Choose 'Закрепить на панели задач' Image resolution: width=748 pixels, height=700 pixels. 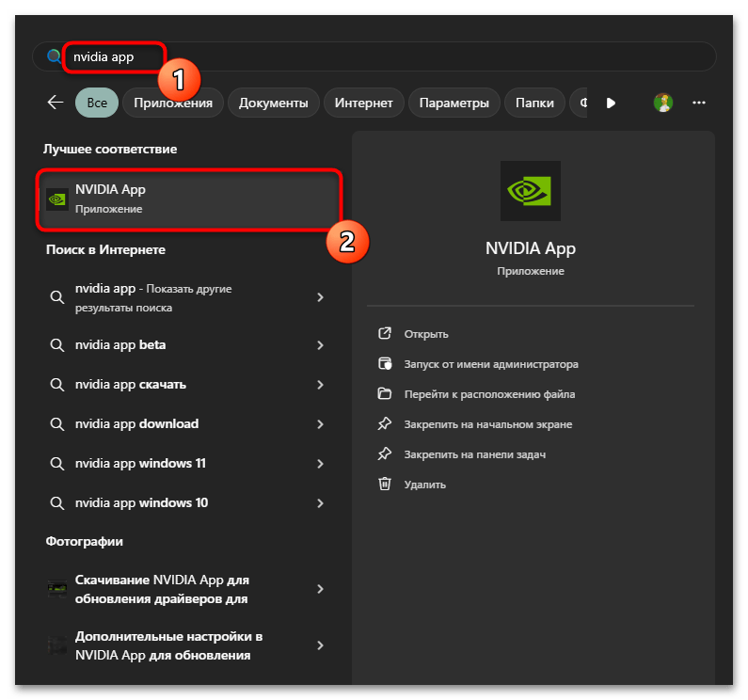click(474, 454)
